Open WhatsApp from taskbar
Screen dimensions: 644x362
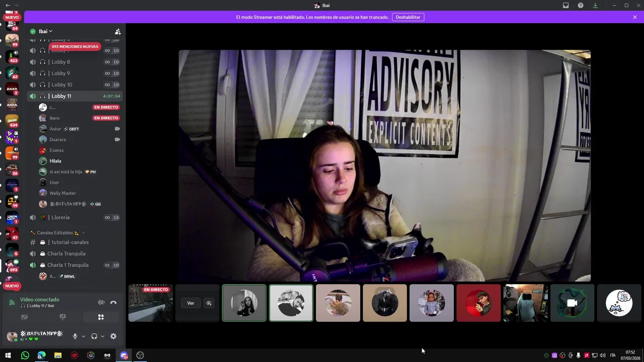pos(25,355)
